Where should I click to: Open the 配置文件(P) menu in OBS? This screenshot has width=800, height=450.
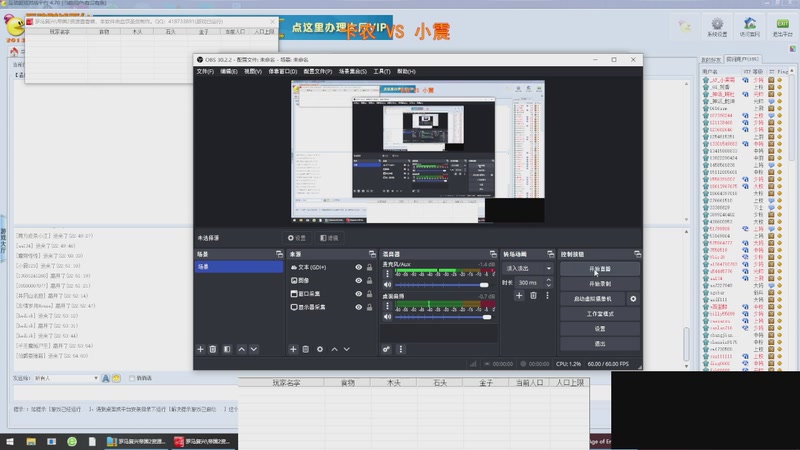click(x=317, y=71)
